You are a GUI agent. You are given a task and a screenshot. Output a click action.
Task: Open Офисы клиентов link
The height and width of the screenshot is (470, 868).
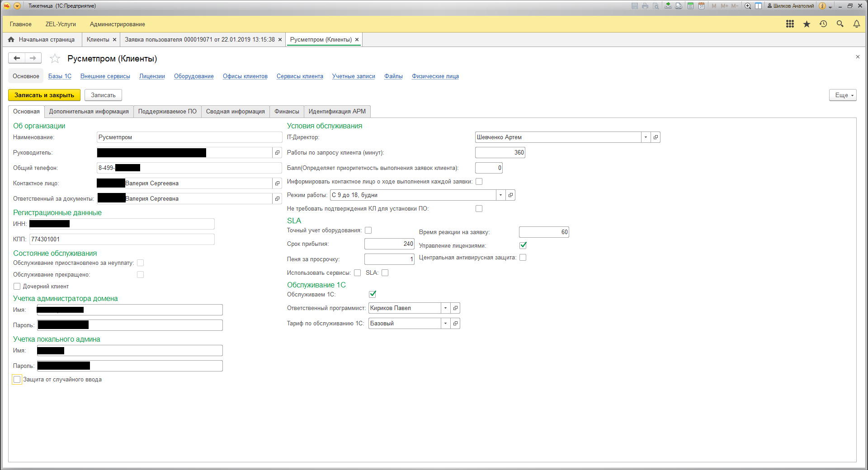pyautogui.click(x=245, y=76)
